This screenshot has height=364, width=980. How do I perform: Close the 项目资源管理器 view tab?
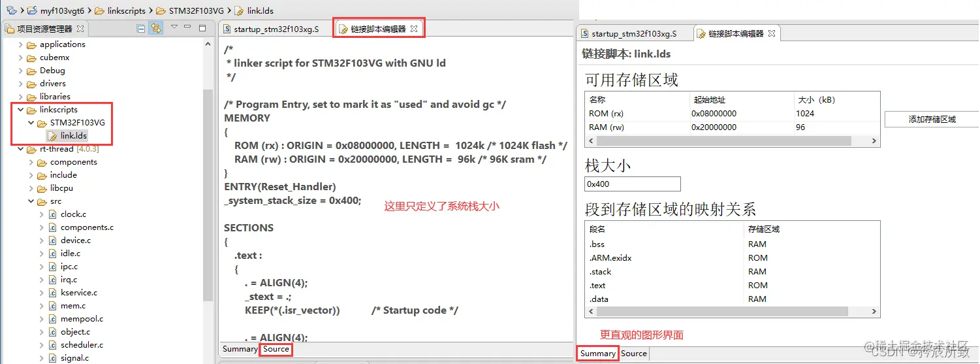coord(80,29)
